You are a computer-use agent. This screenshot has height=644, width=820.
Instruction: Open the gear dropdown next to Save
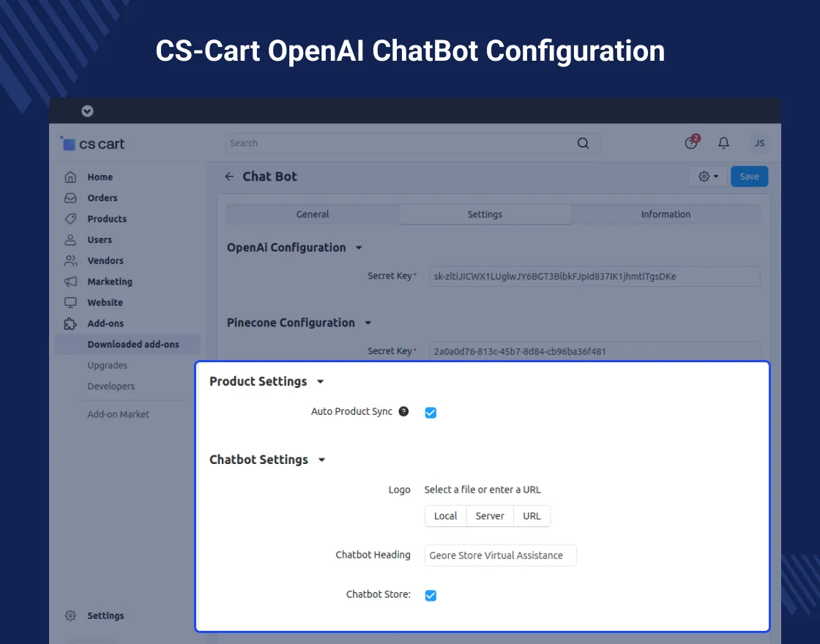point(707,176)
